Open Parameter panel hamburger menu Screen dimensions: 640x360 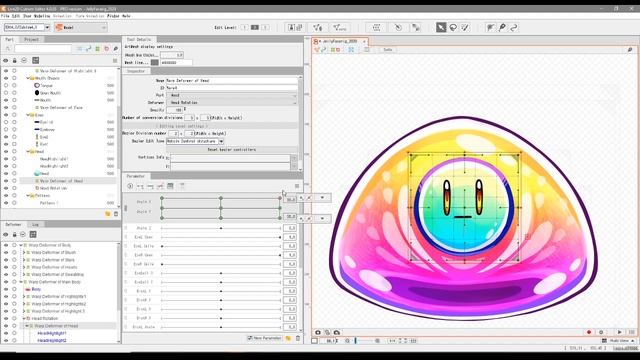coord(297,186)
